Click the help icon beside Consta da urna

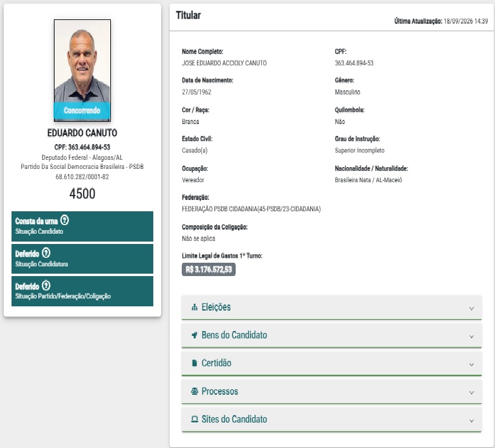[x=64, y=220]
